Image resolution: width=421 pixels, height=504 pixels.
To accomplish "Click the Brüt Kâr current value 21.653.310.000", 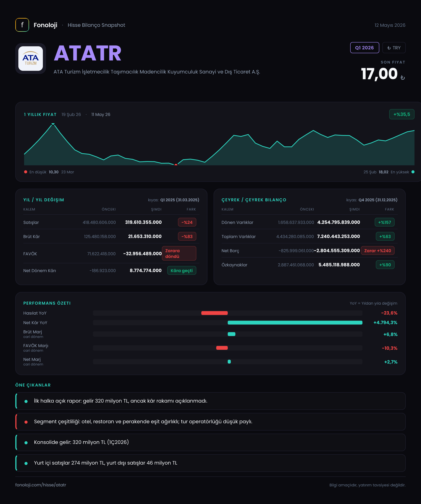I will (x=145, y=236).
